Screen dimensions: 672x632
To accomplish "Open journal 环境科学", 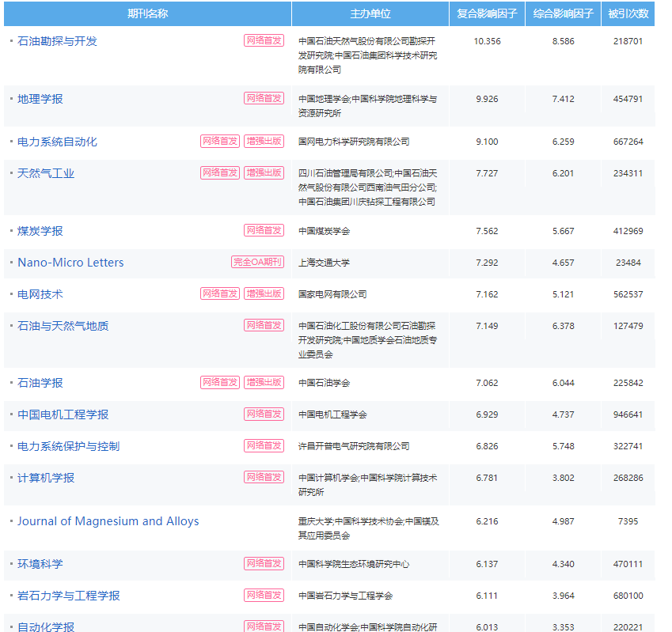I will pos(40,564).
